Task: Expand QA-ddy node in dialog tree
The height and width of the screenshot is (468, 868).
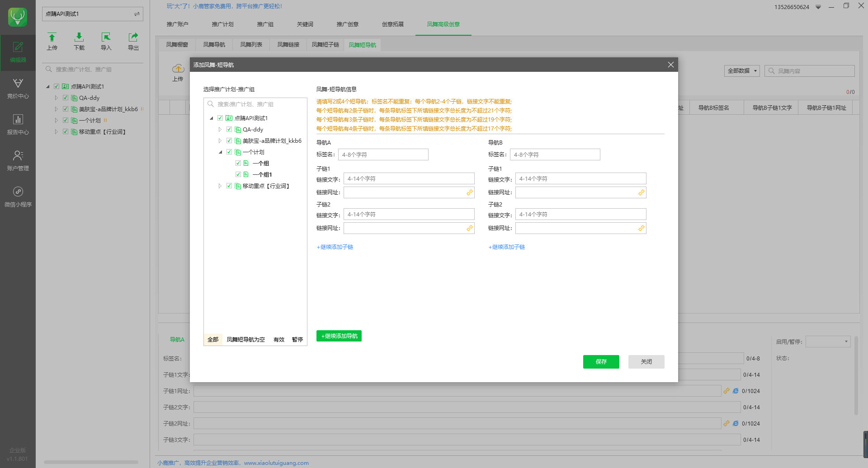Action: (x=220, y=129)
